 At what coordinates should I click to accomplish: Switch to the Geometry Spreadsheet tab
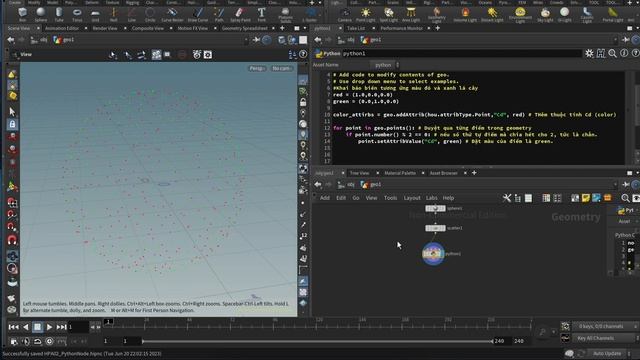pyautogui.click(x=244, y=28)
